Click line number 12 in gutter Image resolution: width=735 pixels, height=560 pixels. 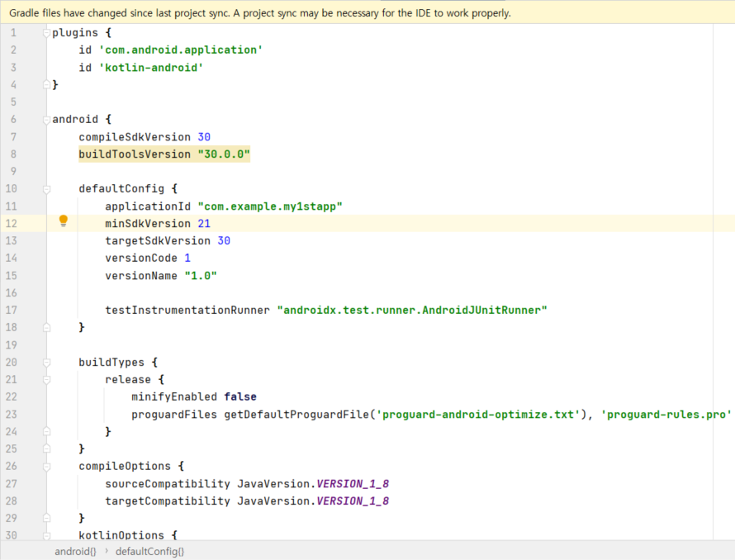(12, 224)
